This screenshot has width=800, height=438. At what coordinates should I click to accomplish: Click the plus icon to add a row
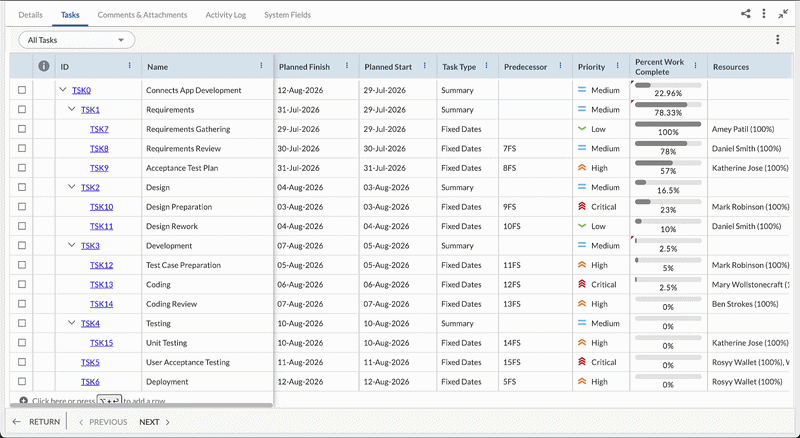click(x=23, y=401)
